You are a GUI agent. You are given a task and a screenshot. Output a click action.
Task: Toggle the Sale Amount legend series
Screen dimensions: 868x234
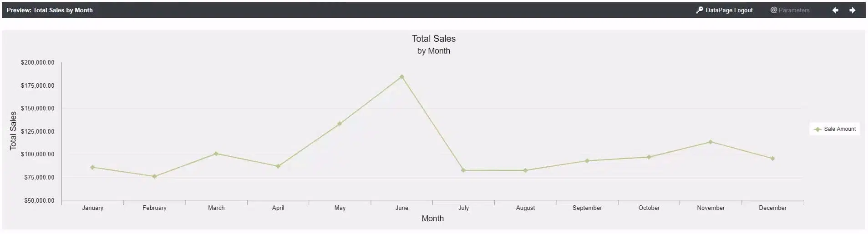pos(835,129)
